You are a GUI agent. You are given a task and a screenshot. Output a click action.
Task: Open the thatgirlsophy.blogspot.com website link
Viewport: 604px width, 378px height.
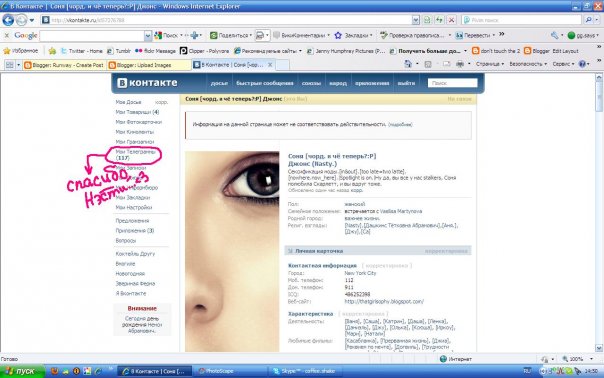384,302
